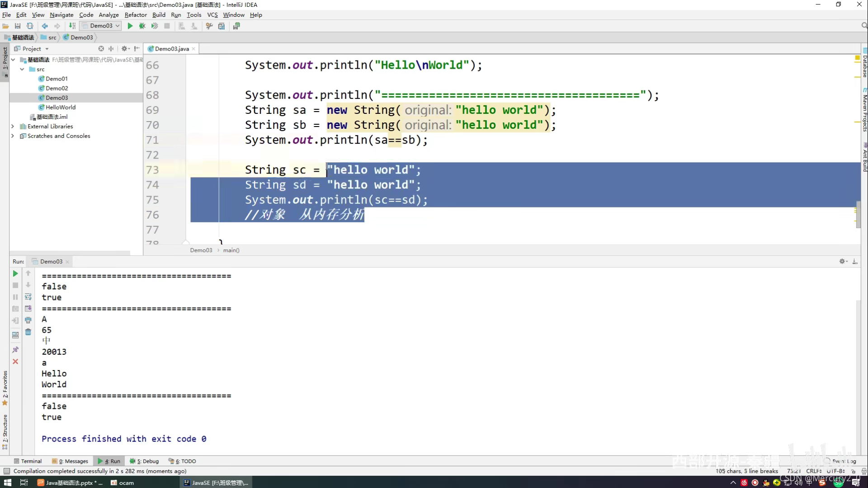Navigate back with the blue arrow

[x=45, y=26]
